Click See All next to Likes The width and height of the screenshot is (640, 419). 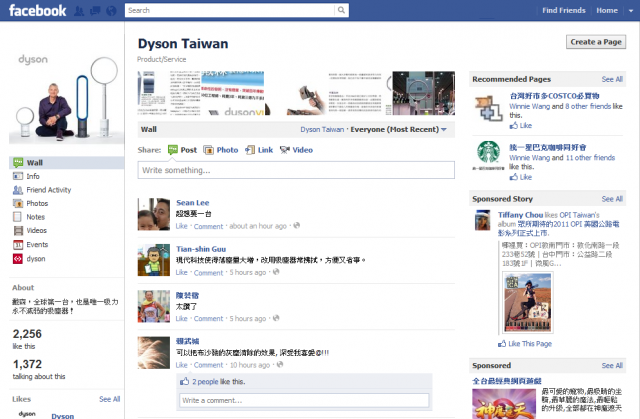109,399
